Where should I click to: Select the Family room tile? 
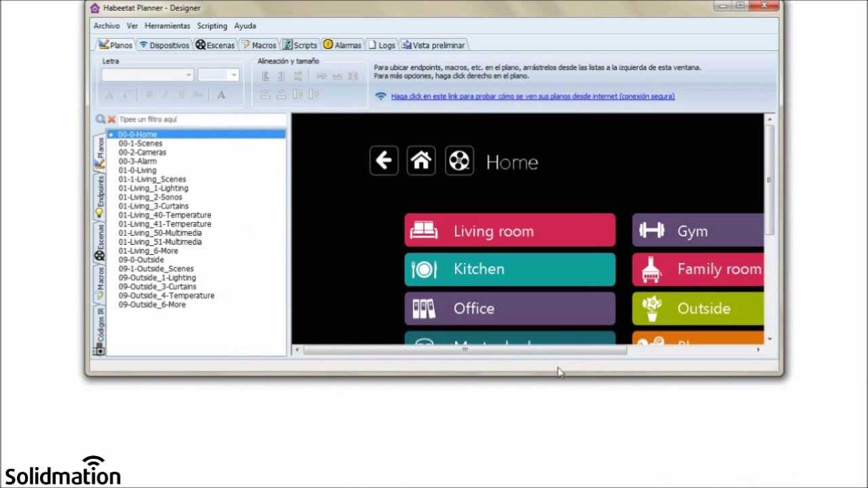(x=698, y=269)
